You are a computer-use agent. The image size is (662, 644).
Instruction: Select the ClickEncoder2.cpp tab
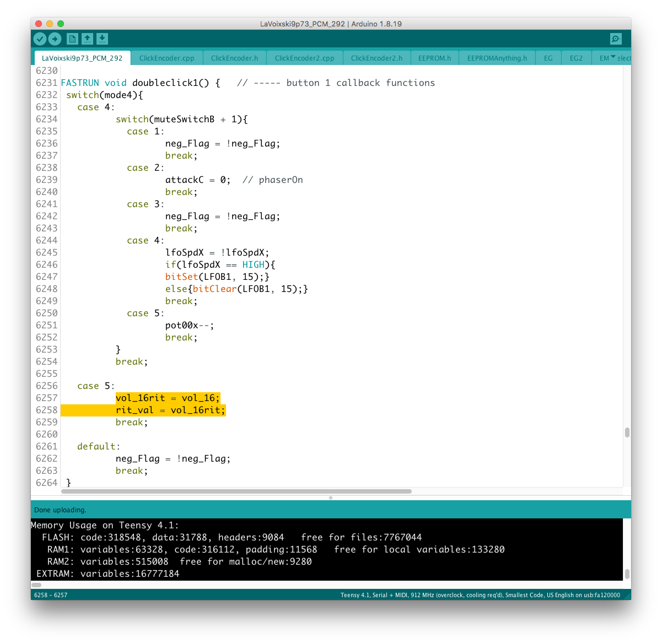pos(304,58)
